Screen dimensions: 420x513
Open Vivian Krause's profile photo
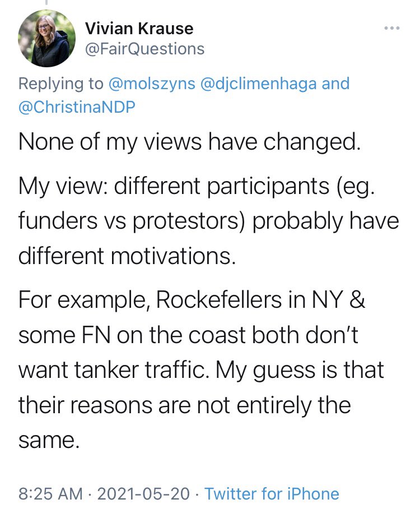click(46, 38)
